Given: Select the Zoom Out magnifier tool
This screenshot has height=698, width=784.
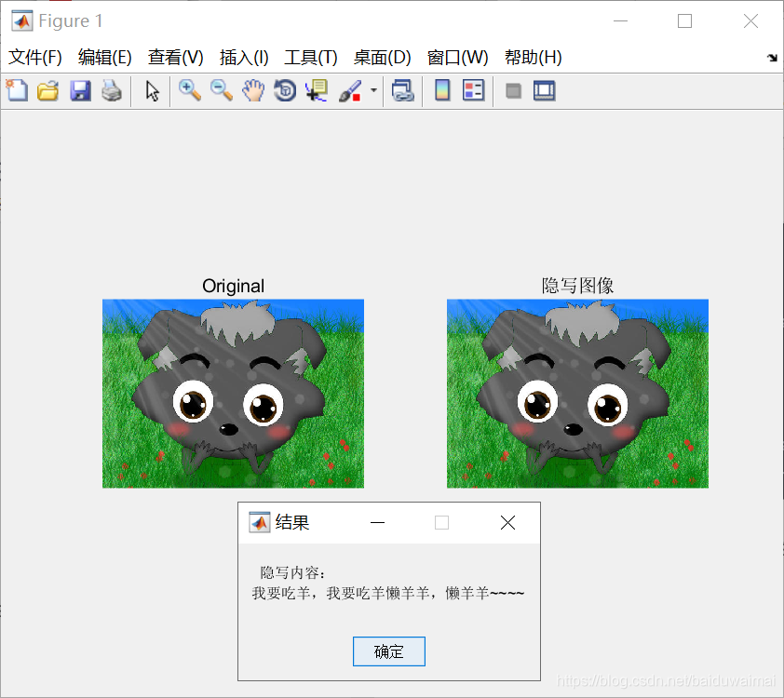Looking at the screenshot, I should tap(222, 91).
